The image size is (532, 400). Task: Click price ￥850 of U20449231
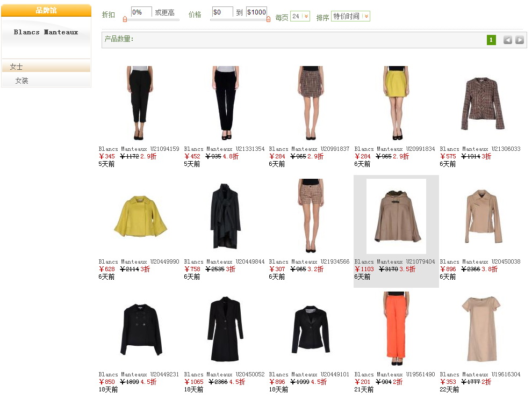(107, 382)
